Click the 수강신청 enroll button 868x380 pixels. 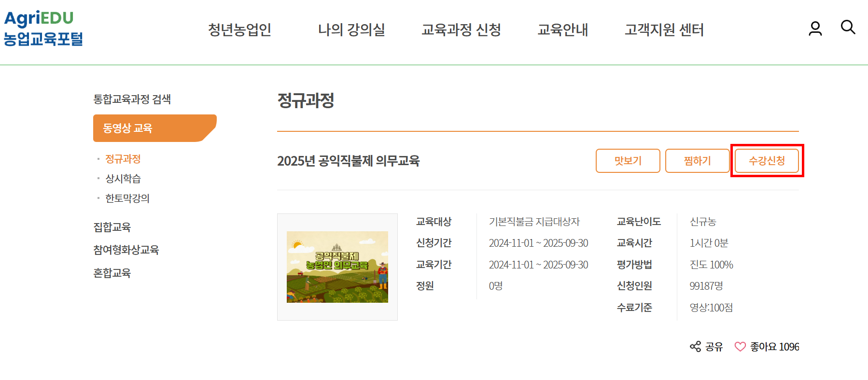767,161
